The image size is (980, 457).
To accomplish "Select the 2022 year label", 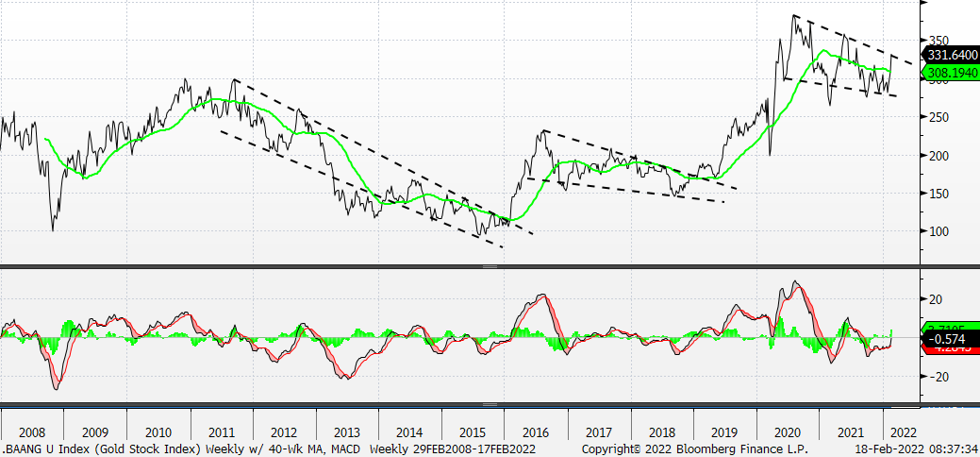I will (903, 432).
